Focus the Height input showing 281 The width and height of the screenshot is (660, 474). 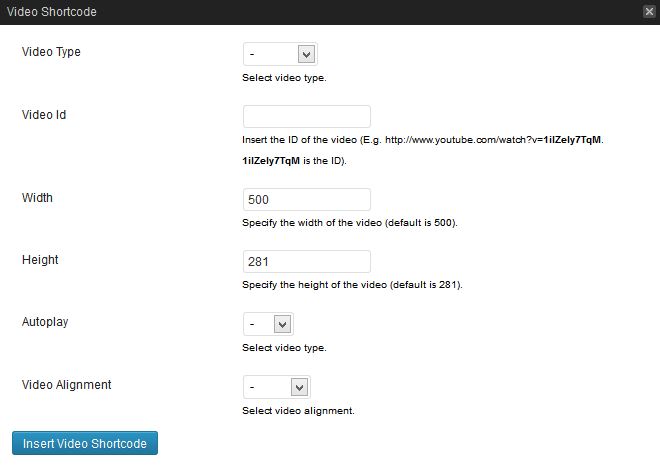(x=306, y=261)
